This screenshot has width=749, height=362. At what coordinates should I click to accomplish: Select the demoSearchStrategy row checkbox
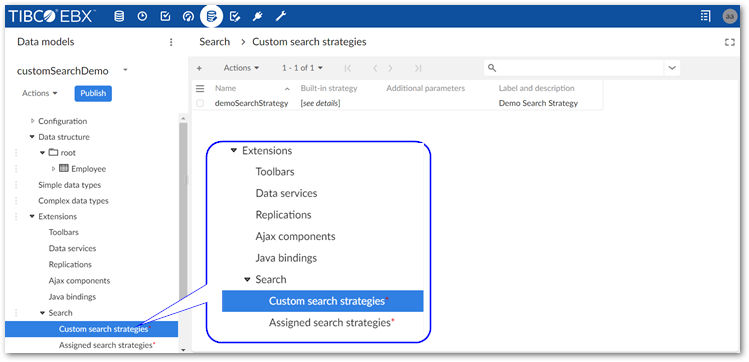pos(200,103)
